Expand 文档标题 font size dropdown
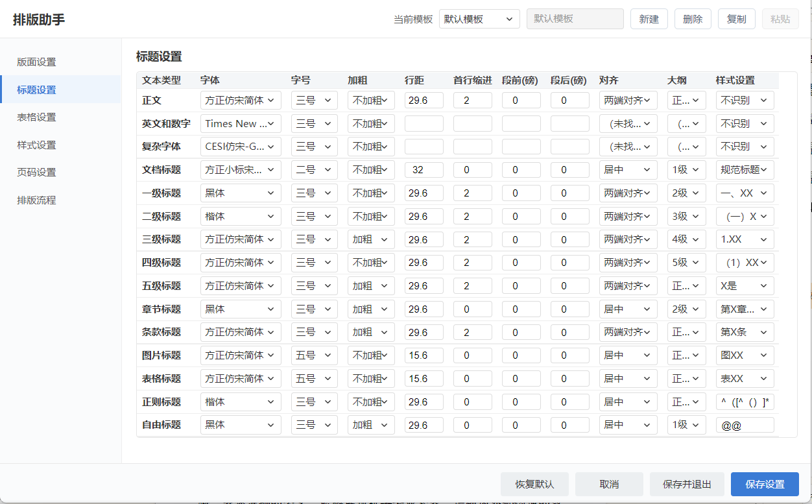The width and height of the screenshot is (812, 504). (x=315, y=170)
